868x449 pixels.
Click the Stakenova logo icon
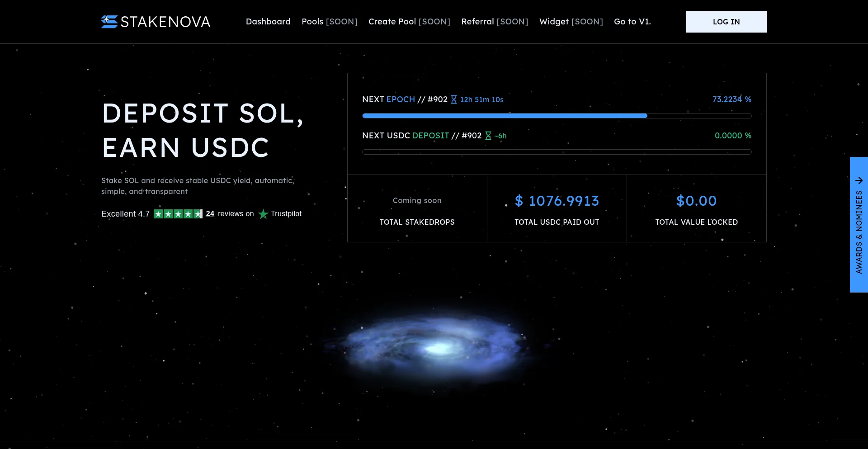pyautogui.click(x=109, y=22)
